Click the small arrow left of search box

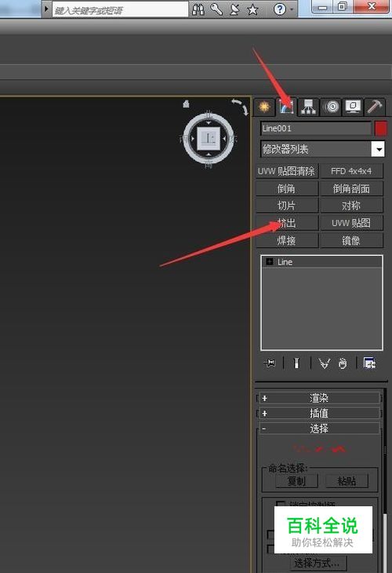click(46, 9)
